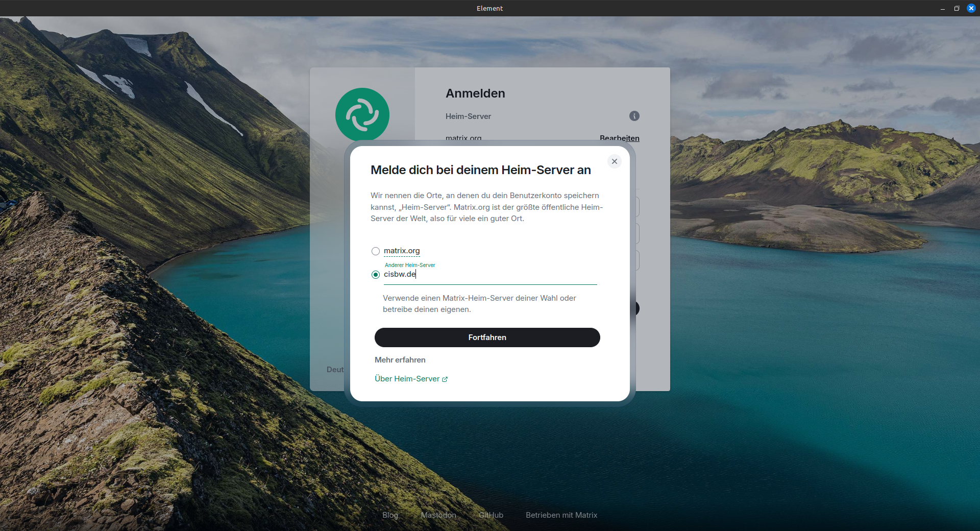Click the matrix.org dotted-underlined label
The width and height of the screenshot is (980, 531).
point(402,251)
